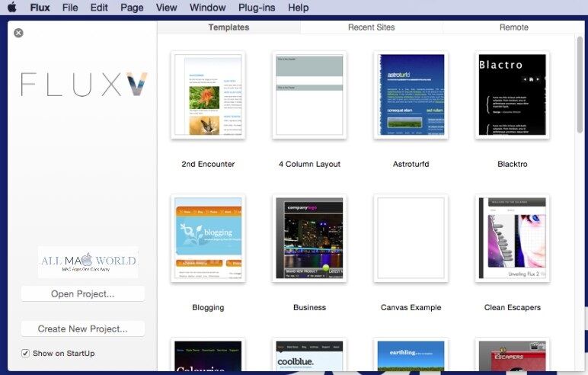Select the coolblue template thumbnail
Viewport: 588px width, 375px height.
[x=309, y=354]
